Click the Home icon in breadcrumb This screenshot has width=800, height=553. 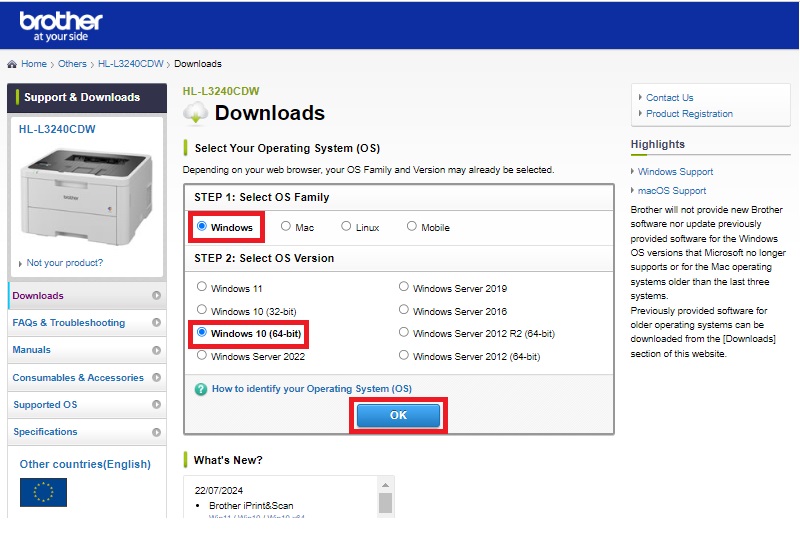(x=12, y=64)
